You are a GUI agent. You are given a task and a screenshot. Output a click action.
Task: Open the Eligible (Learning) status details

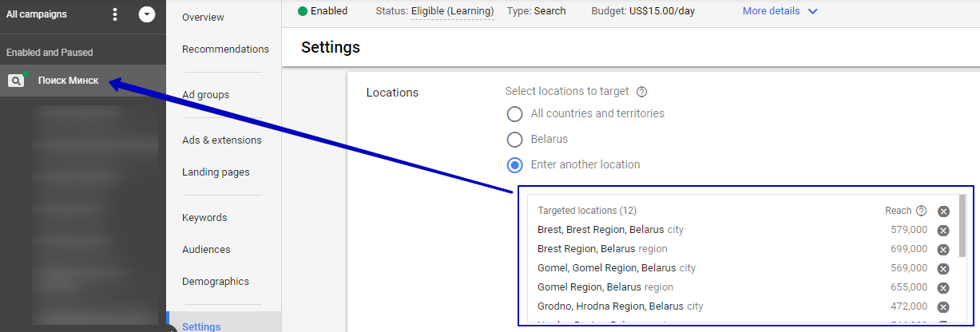click(452, 11)
